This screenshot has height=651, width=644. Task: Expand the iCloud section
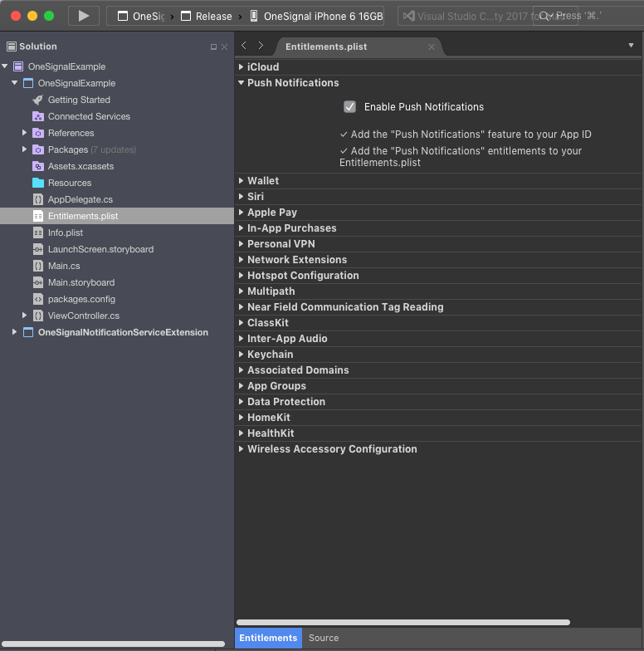click(x=241, y=66)
